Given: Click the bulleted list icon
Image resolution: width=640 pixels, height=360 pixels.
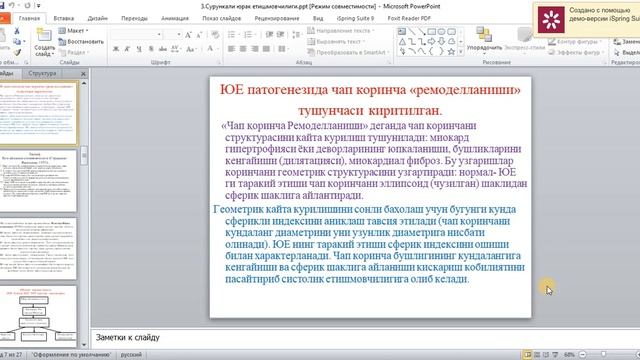Looking at the screenshot, I should click(x=232, y=35).
